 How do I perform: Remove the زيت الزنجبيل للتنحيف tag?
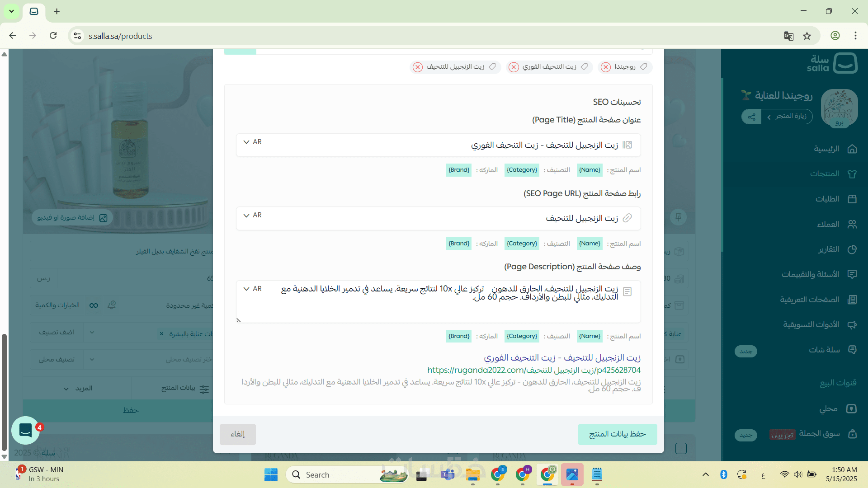point(418,67)
